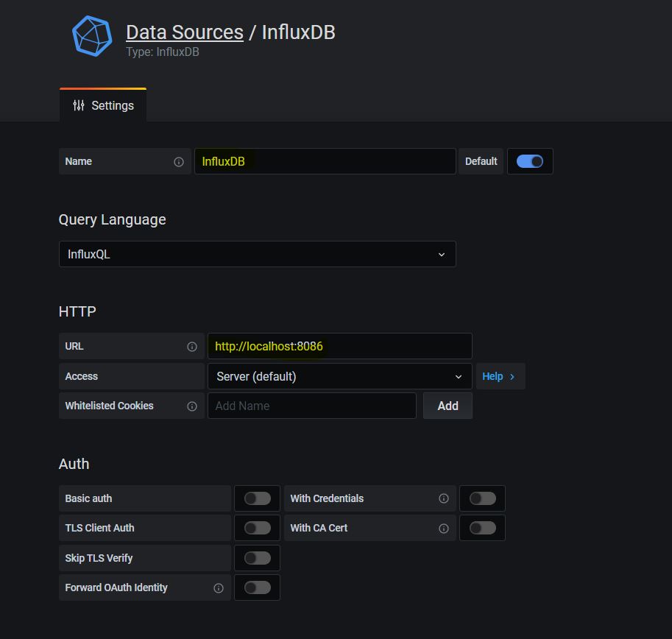Click the Auth section heading

tap(74, 464)
